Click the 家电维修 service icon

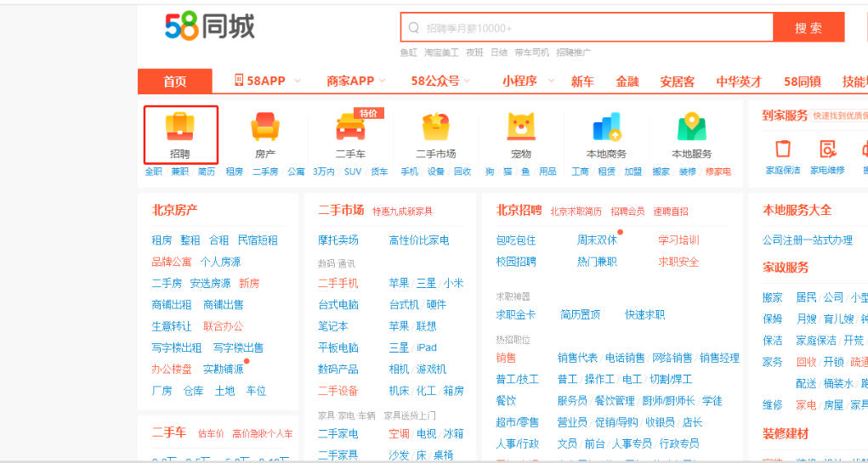pos(827,149)
